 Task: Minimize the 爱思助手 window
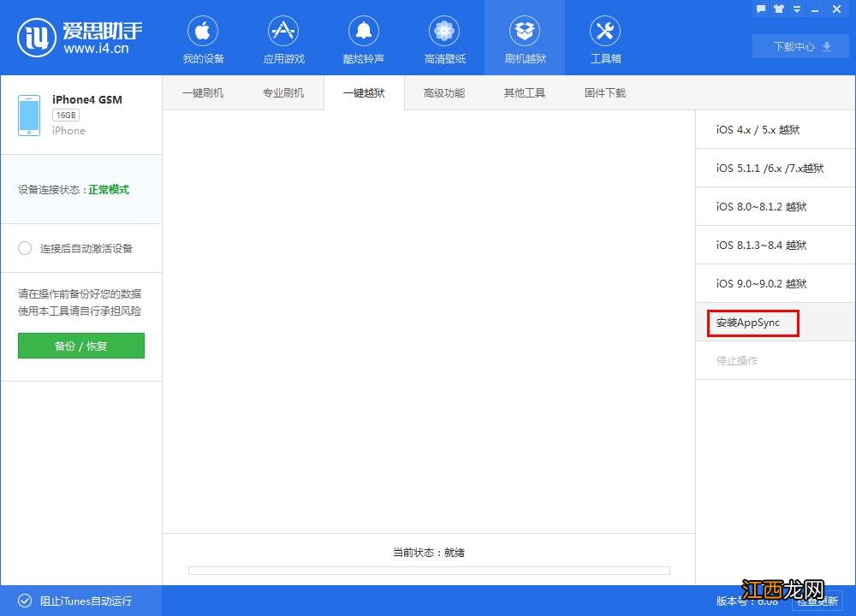[815, 9]
